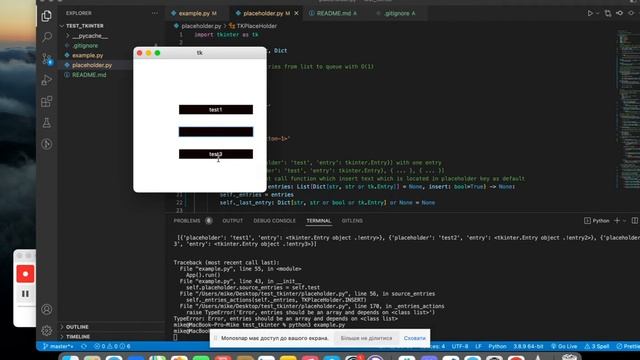Image resolution: width=640 pixels, height=360 pixels.
Task: Open 3 Spell issues in status bar
Action: pos(596,346)
